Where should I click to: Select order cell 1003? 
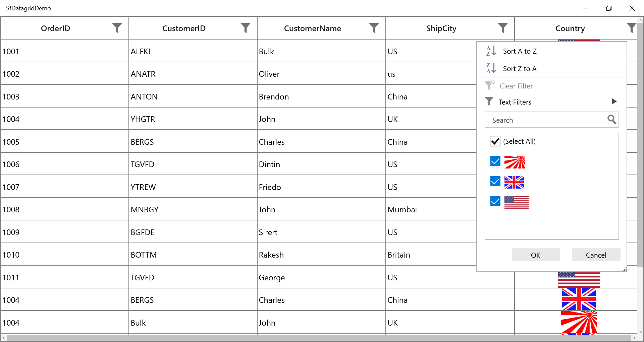point(64,96)
